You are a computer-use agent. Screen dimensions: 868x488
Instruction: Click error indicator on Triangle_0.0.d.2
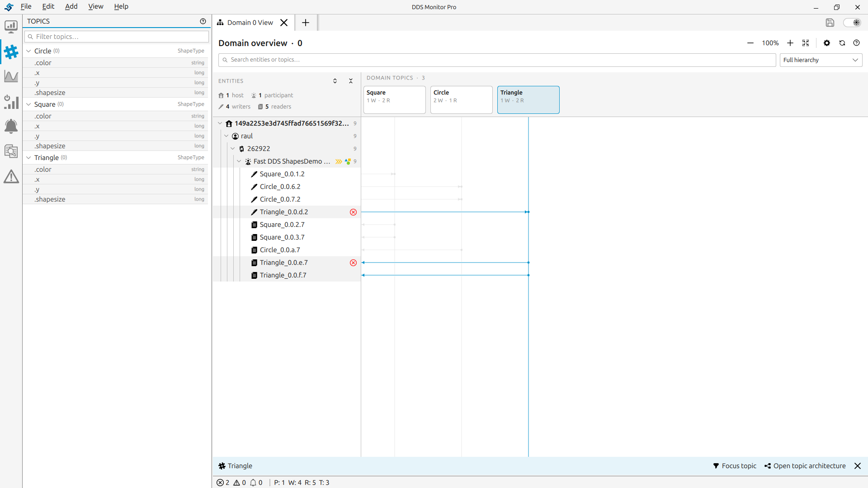[354, 212]
